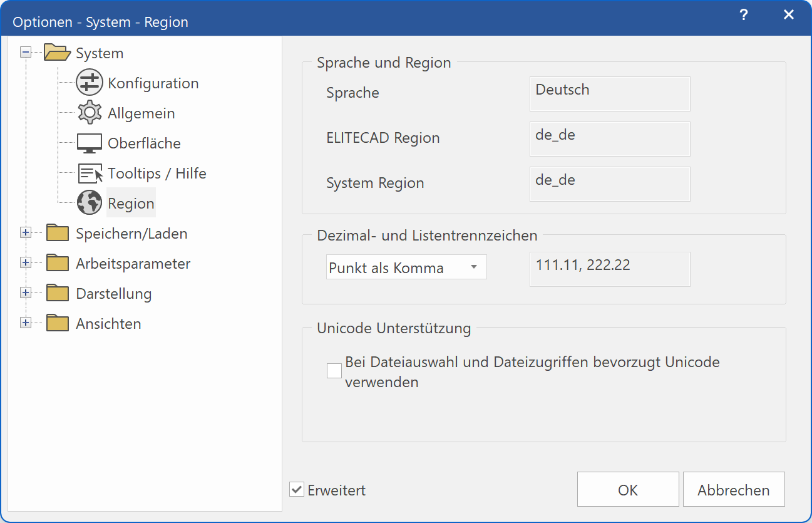812x523 pixels.
Task: Expand the Darstellung tree branch
Action: click(25, 293)
